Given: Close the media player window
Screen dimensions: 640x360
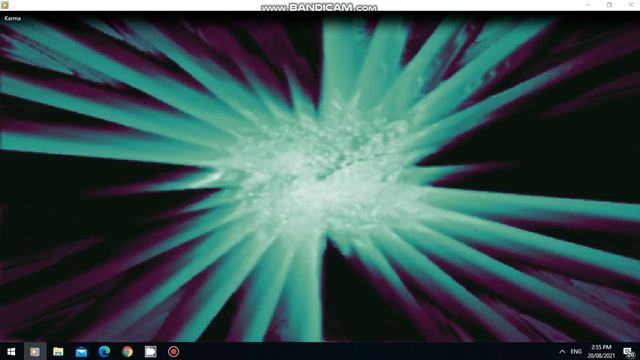Looking at the screenshot, I should (630, 5).
